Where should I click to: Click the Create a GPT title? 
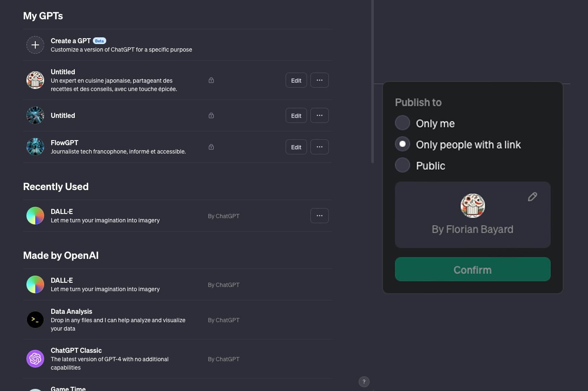click(x=71, y=41)
